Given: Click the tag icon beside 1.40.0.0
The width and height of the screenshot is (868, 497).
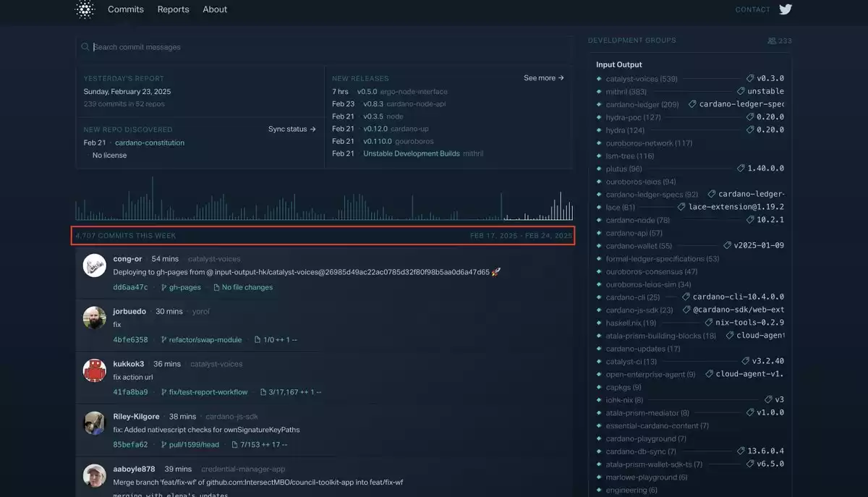Looking at the screenshot, I should click(x=741, y=168).
